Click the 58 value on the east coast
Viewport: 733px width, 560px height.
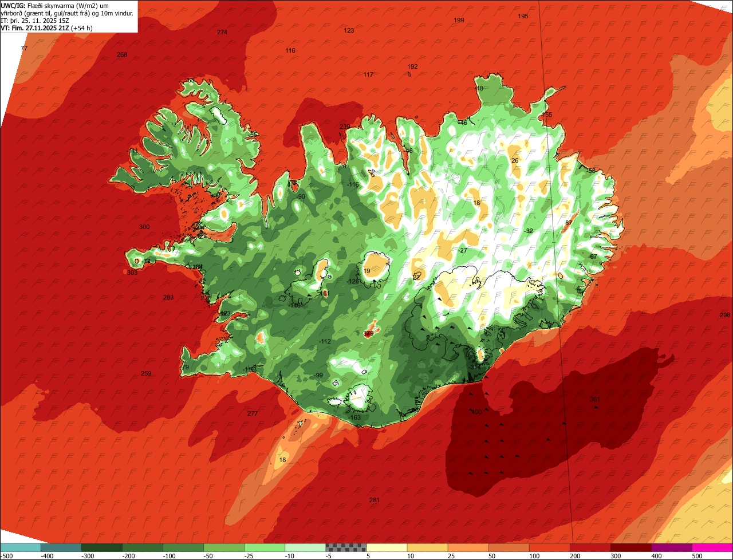[592, 171]
